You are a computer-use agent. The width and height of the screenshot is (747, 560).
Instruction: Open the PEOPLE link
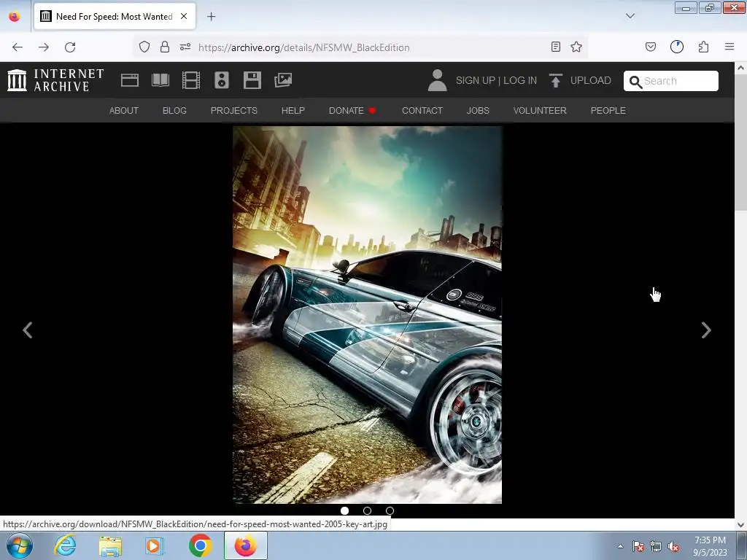point(608,111)
